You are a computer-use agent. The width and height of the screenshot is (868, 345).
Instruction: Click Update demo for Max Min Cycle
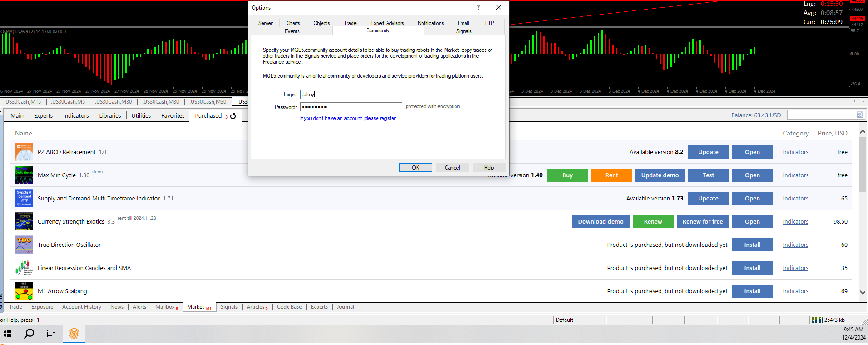[x=660, y=175]
